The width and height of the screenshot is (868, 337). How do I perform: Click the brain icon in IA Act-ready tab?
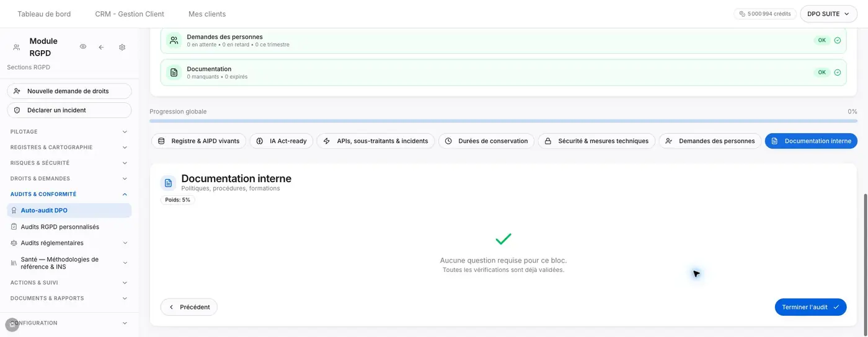point(260,141)
